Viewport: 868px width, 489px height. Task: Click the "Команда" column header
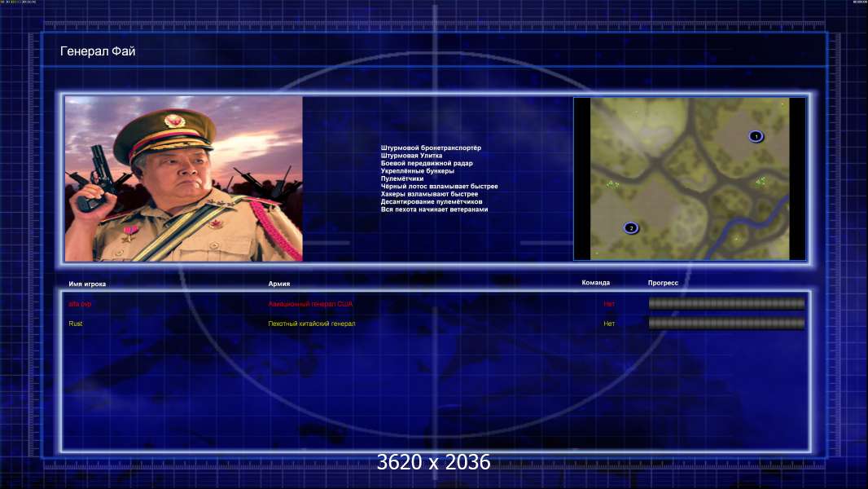point(596,283)
